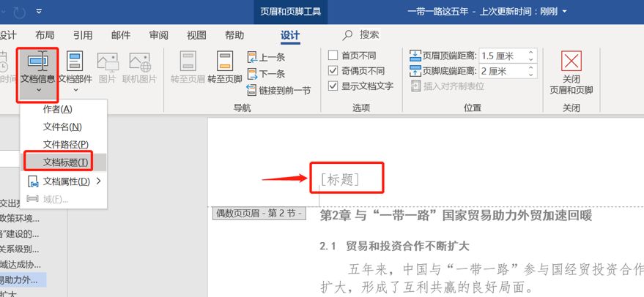
Task: Increase the 页眉顶端距离 value with the up spinner
Action: click(530, 53)
